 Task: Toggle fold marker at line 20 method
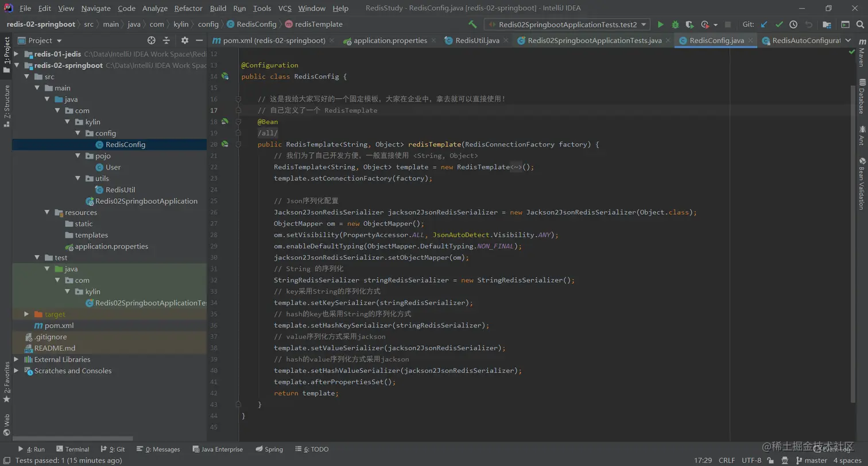[x=238, y=144]
